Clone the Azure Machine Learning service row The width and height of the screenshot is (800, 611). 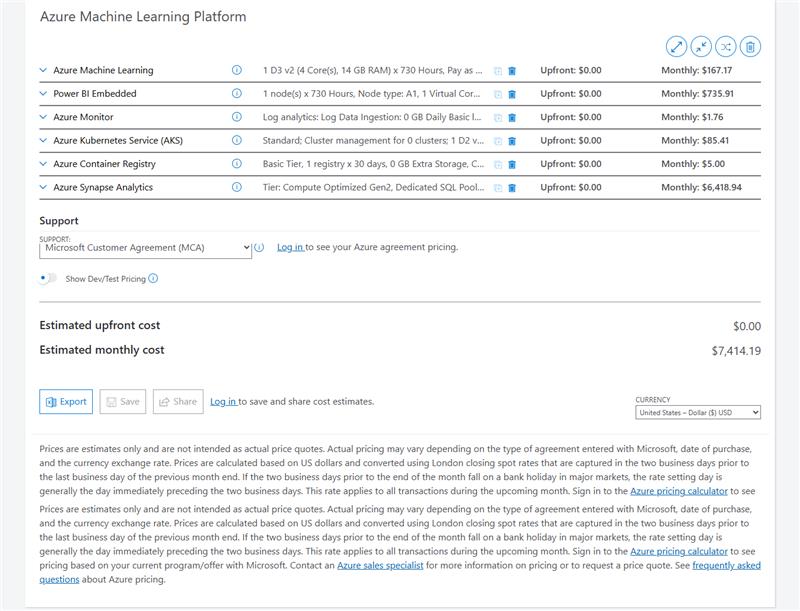(x=498, y=71)
